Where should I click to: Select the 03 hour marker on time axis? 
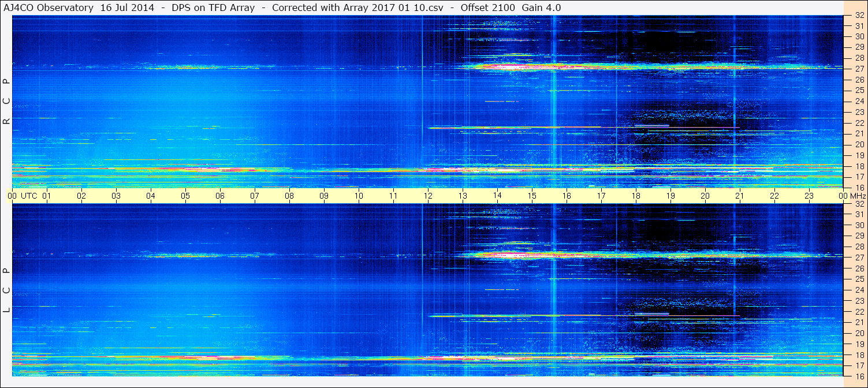coord(116,196)
